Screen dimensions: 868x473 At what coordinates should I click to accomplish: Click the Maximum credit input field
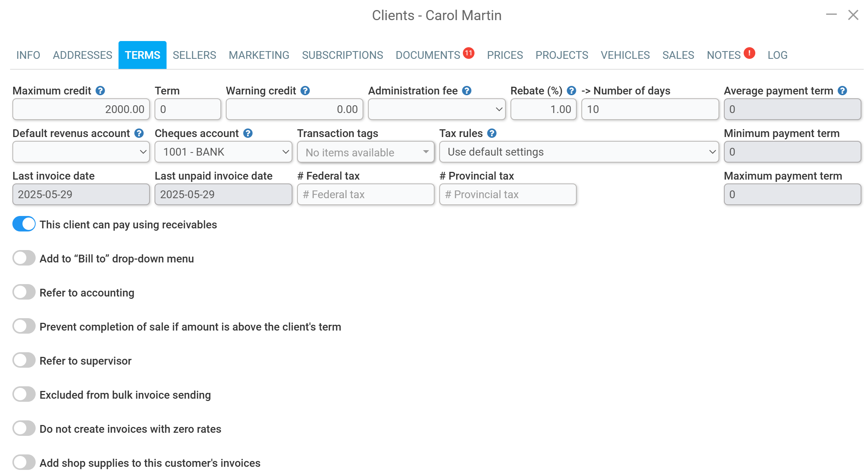click(x=81, y=109)
